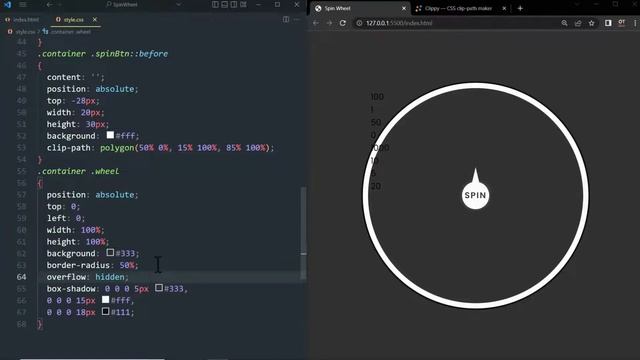This screenshot has width=640, height=360.
Task: Select .container .wheel breadcrumb symbol
Action: 67,31
